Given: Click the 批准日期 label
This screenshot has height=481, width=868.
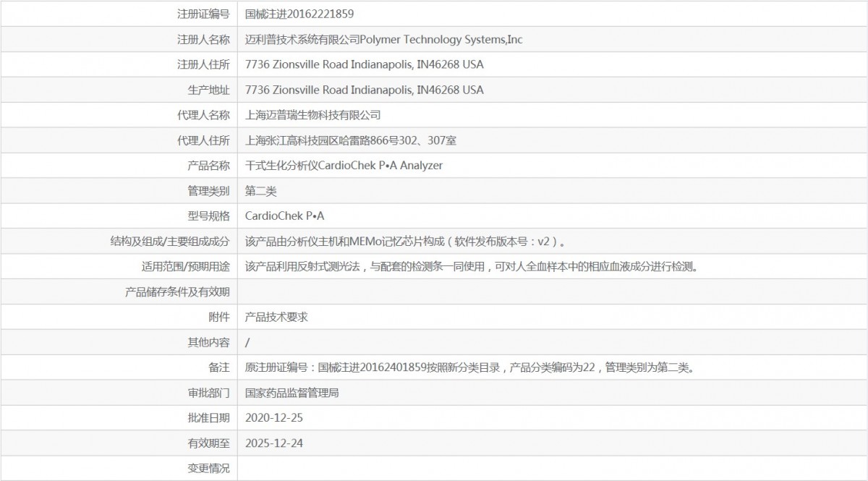Looking at the screenshot, I should tap(208, 418).
